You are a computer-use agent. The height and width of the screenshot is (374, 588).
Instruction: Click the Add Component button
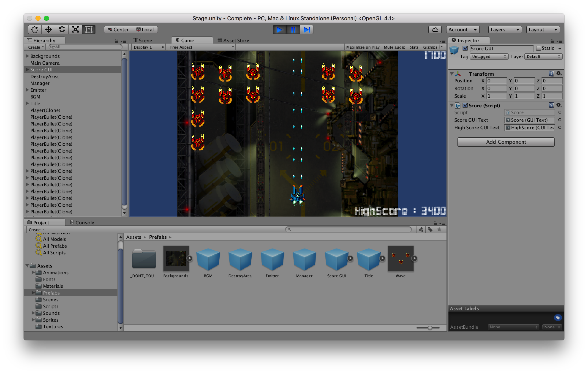506,142
